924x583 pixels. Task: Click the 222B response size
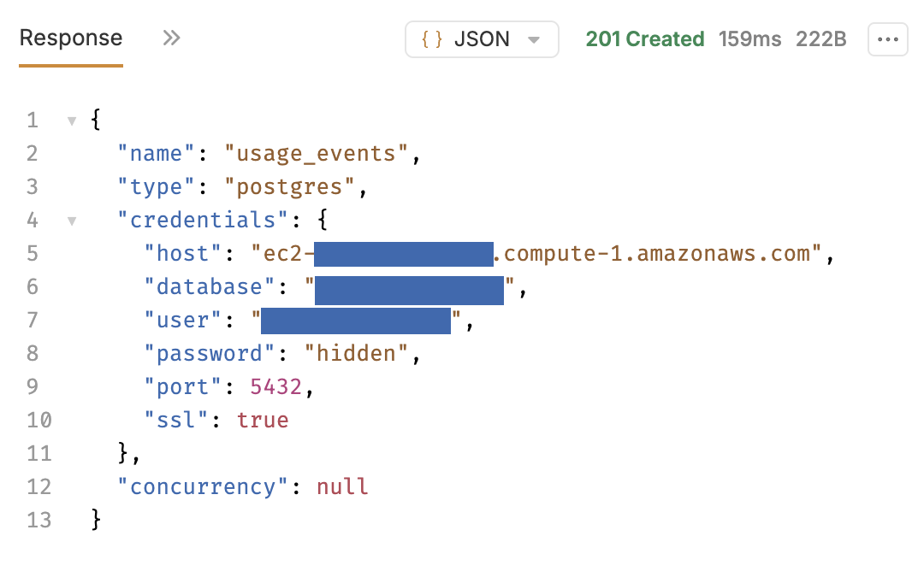pyautogui.click(x=820, y=39)
